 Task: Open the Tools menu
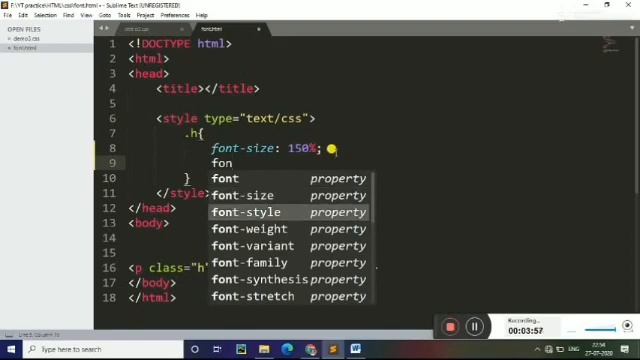[124, 15]
